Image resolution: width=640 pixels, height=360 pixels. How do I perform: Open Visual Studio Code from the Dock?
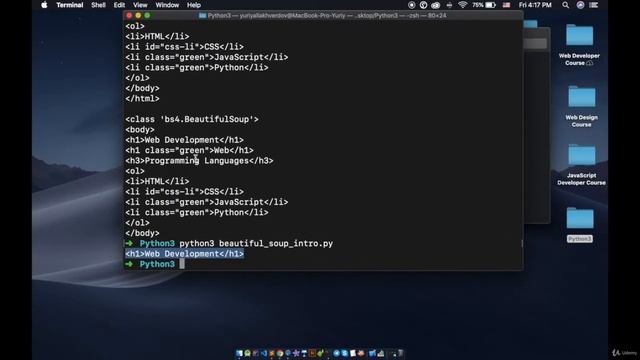click(x=264, y=353)
